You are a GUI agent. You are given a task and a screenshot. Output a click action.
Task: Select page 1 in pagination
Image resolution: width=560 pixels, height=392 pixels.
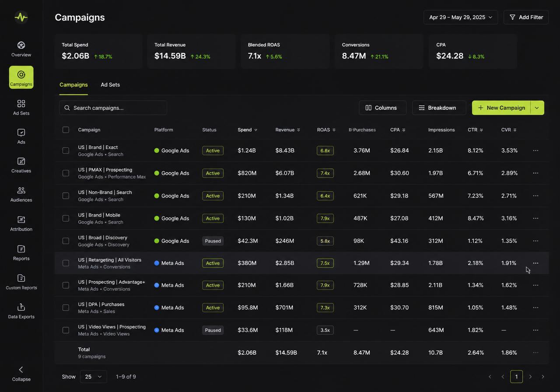(x=516, y=377)
